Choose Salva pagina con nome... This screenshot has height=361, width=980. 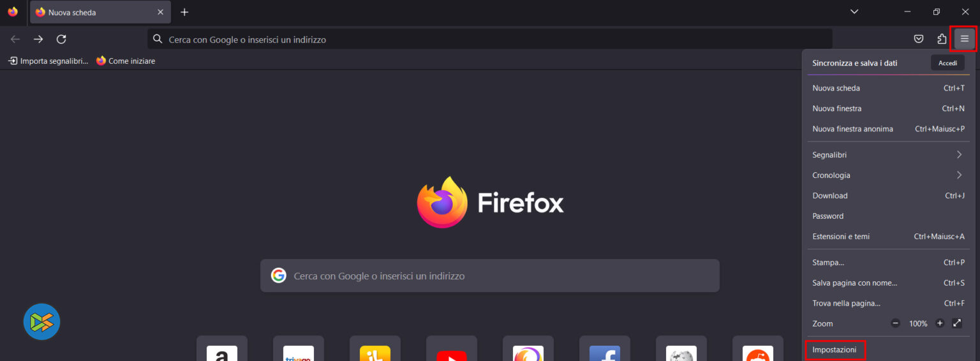pyautogui.click(x=888, y=283)
